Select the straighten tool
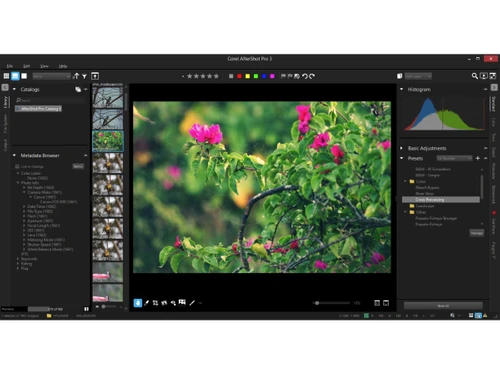Viewport: 500px width, 375px height. [164, 303]
